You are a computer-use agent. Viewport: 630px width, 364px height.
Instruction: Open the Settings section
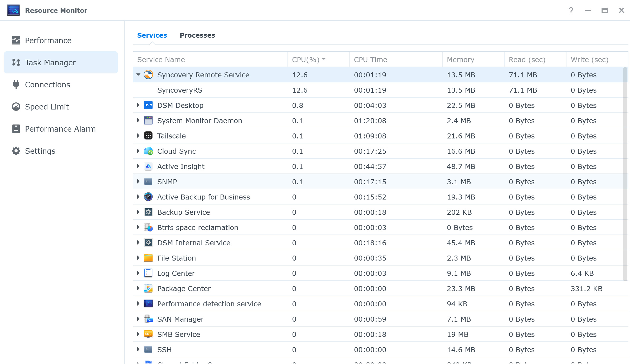click(61, 151)
